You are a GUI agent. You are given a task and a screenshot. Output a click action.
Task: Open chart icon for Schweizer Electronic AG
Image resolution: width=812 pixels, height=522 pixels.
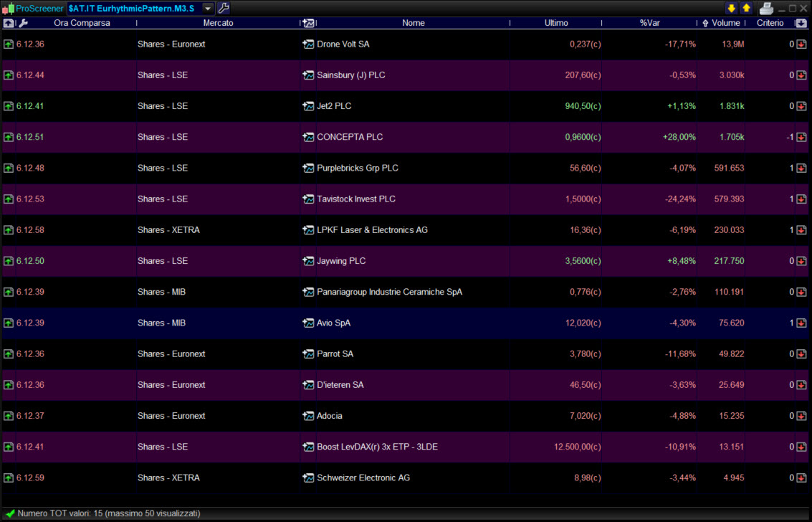coord(308,478)
